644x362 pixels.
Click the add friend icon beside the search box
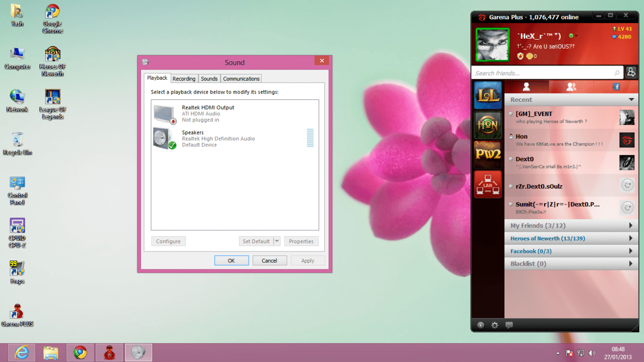pos(631,72)
